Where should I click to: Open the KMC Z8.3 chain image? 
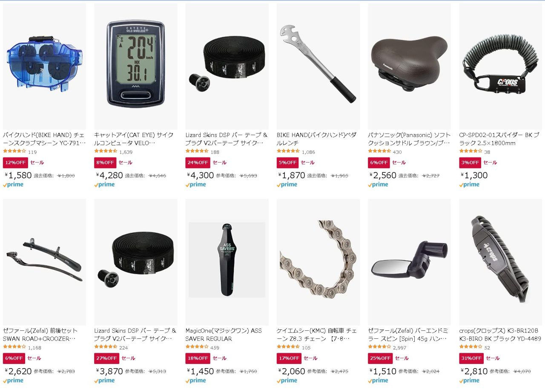(318, 262)
